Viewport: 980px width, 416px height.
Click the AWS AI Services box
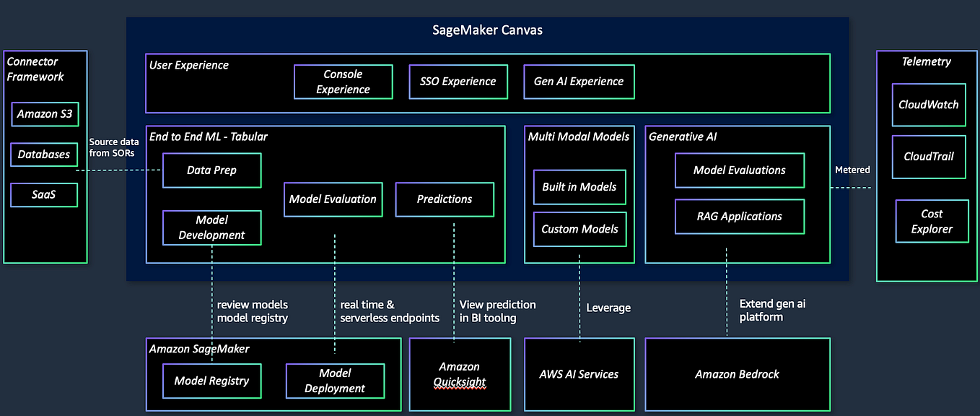pyautogui.click(x=579, y=374)
